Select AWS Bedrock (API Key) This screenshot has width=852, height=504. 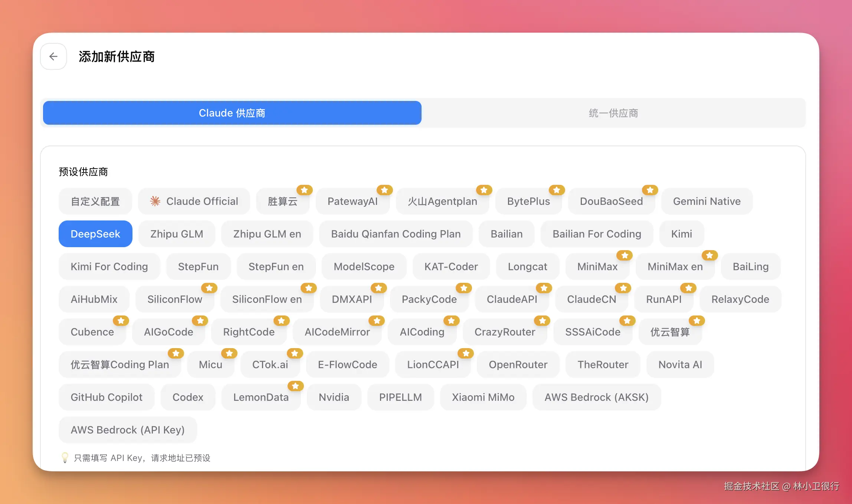coord(128,430)
